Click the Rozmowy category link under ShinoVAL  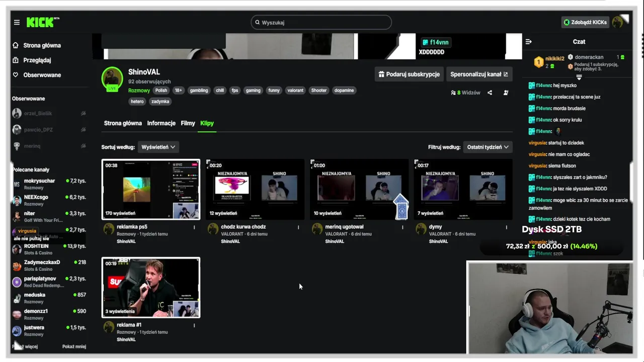tap(139, 90)
